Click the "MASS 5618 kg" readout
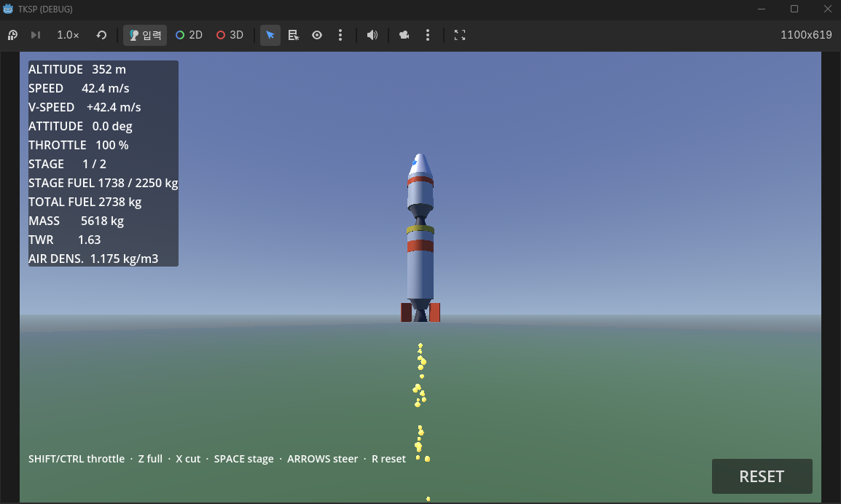 pos(77,221)
